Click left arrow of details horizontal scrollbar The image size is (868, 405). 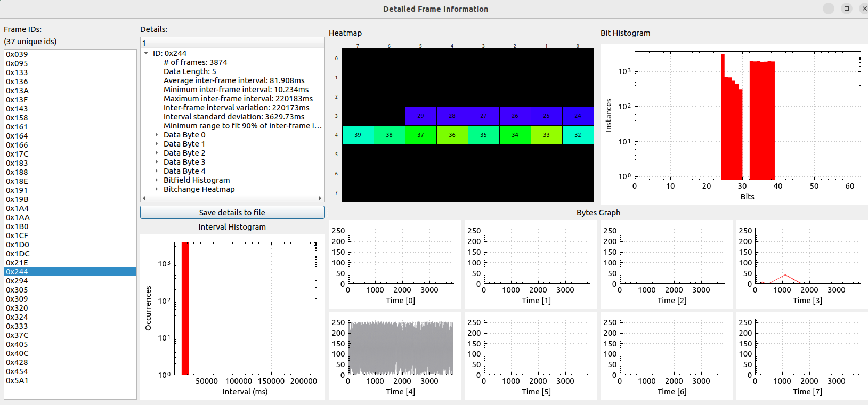tap(144, 198)
